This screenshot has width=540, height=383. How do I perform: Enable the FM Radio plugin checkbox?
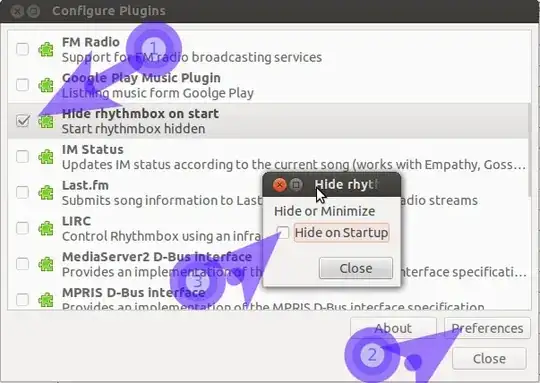(23, 49)
